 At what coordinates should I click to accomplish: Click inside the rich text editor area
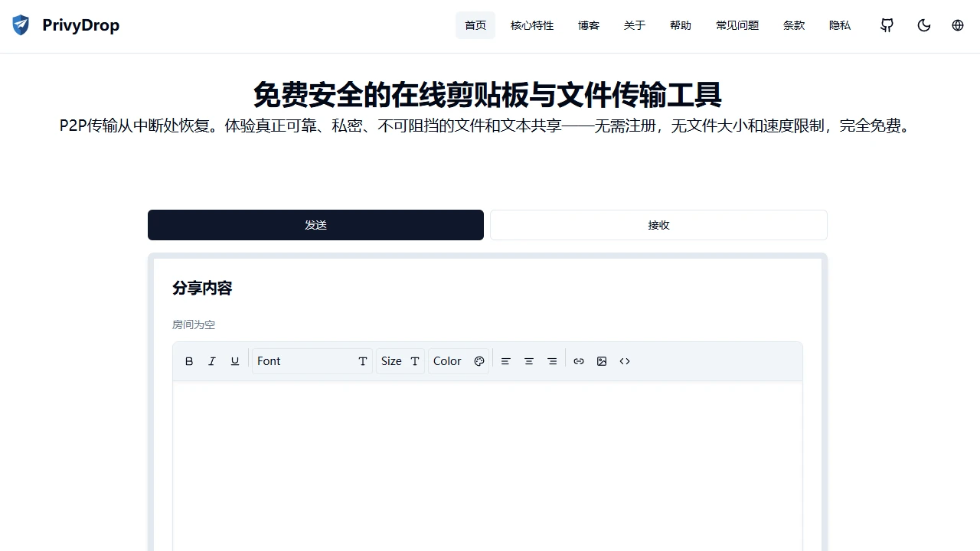pyautogui.click(x=488, y=465)
